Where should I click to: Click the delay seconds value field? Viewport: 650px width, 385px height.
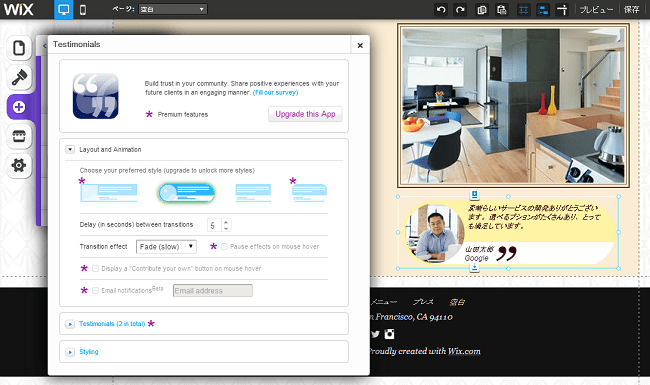pos(214,225)
